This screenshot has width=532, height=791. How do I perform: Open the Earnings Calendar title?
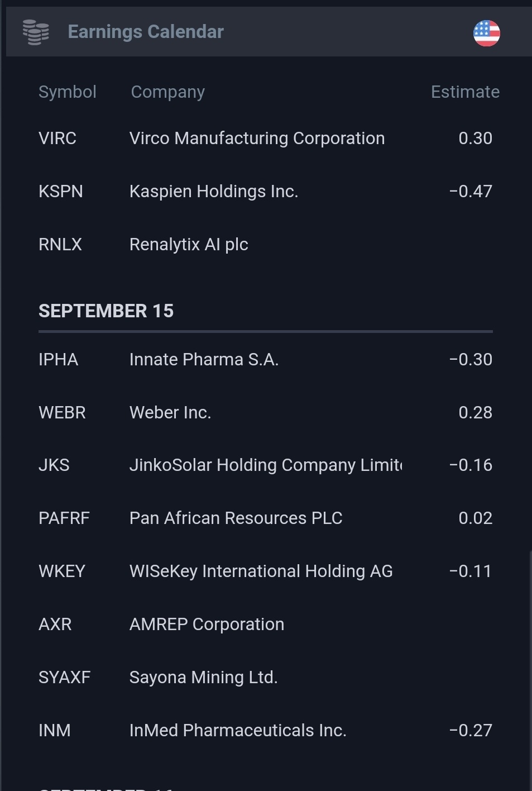pos(146,32)
